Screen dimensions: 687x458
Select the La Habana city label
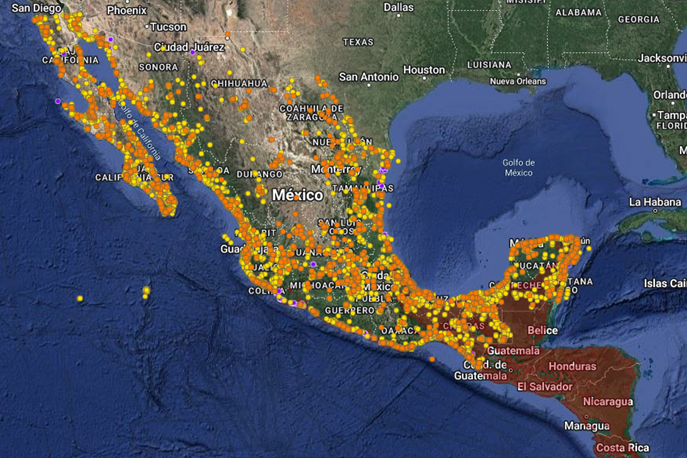655,202
